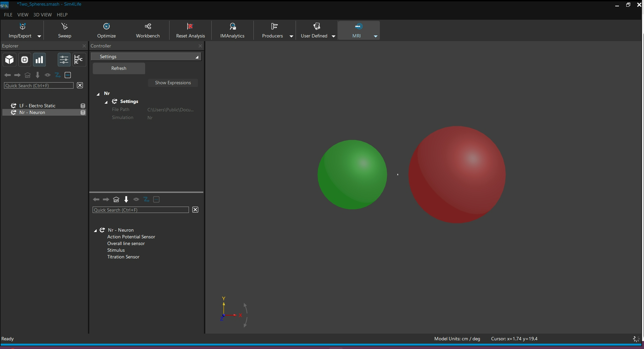Click the green sphere in 3D view
The image size is (644, 349).
point(352,174)
